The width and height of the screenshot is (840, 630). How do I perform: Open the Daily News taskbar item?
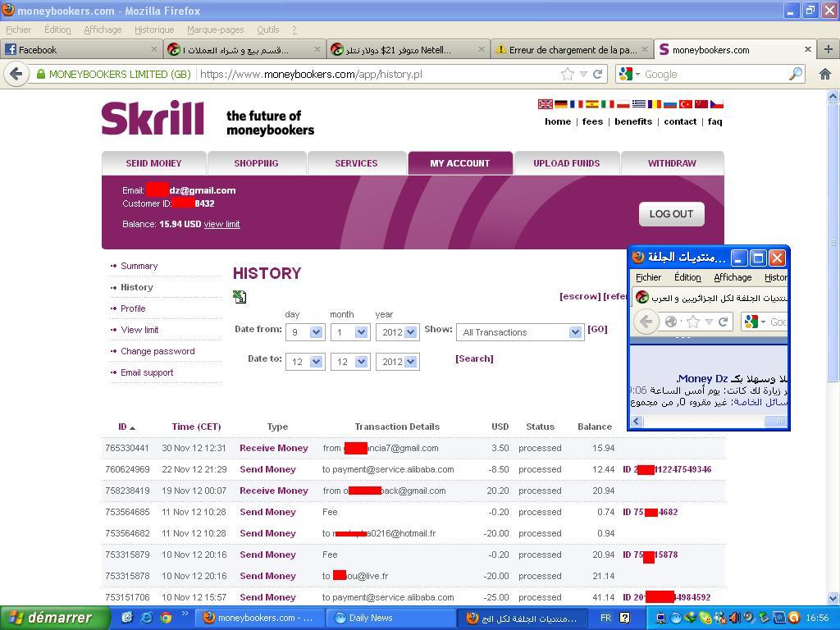(x=390, y=618)
